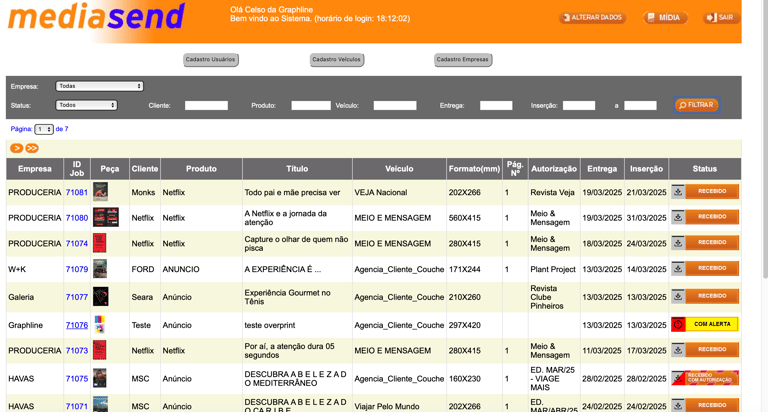Image resolution: width=768 pixels, height=412 pixels.
Task: Open job link 71077
Action: tap(77, 297)
